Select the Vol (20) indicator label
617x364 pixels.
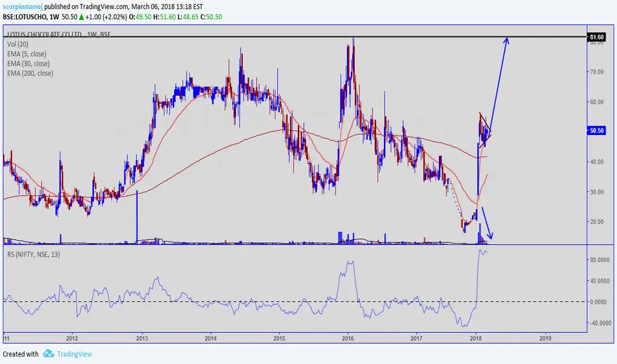[18, 44]
